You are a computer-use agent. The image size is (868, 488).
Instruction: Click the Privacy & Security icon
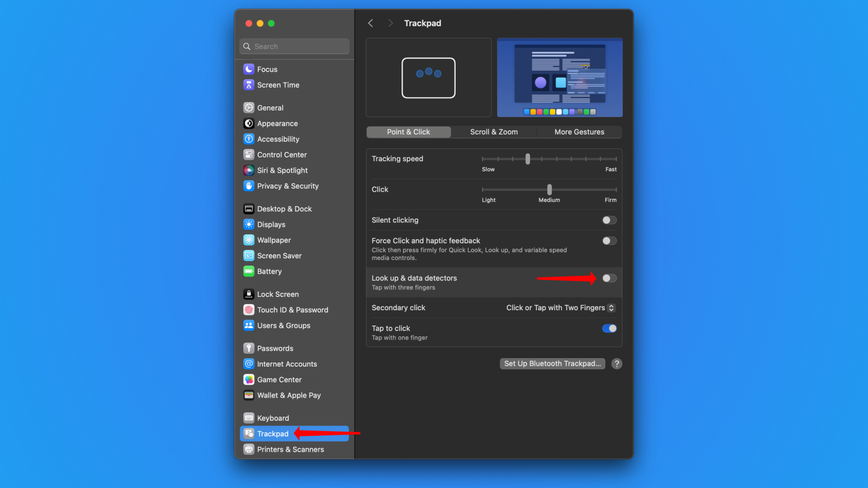tap(249, 185)
